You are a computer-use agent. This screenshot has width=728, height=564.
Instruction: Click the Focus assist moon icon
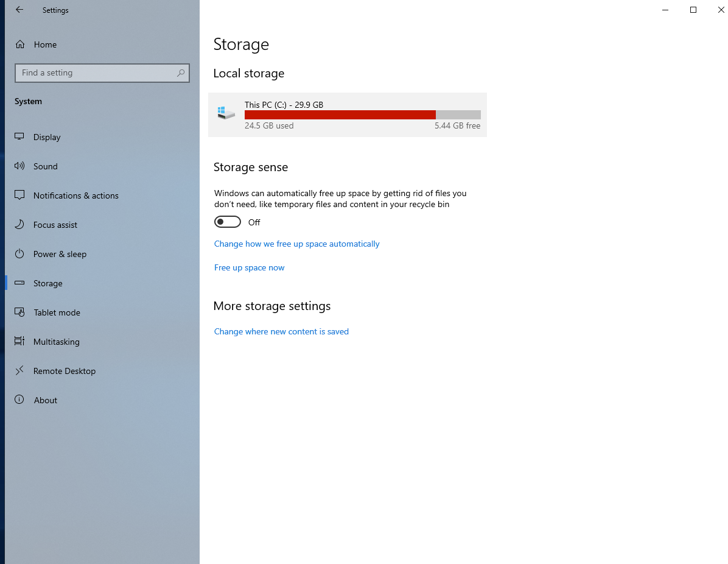pyautogui.click(x=19, y=224)
